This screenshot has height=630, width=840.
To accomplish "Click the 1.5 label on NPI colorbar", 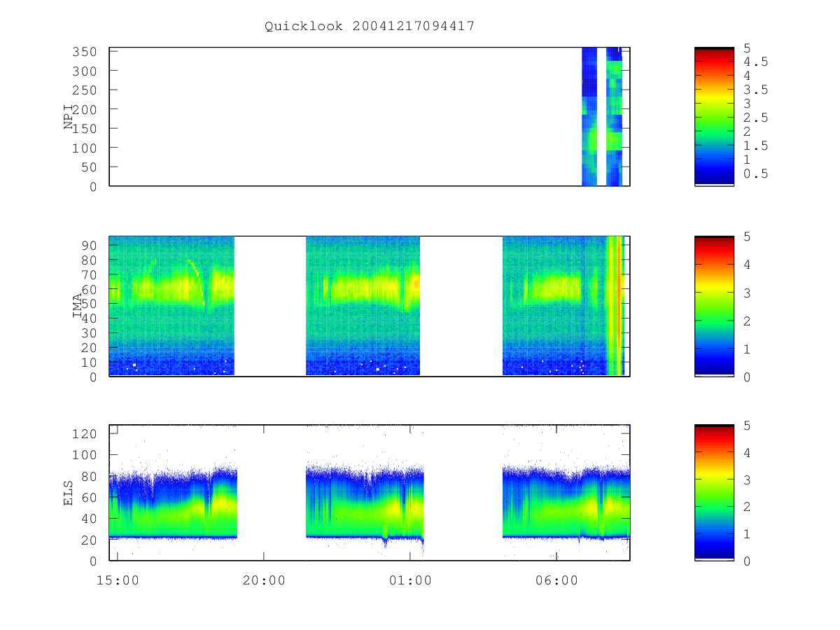I will click(x=756, y=146).
